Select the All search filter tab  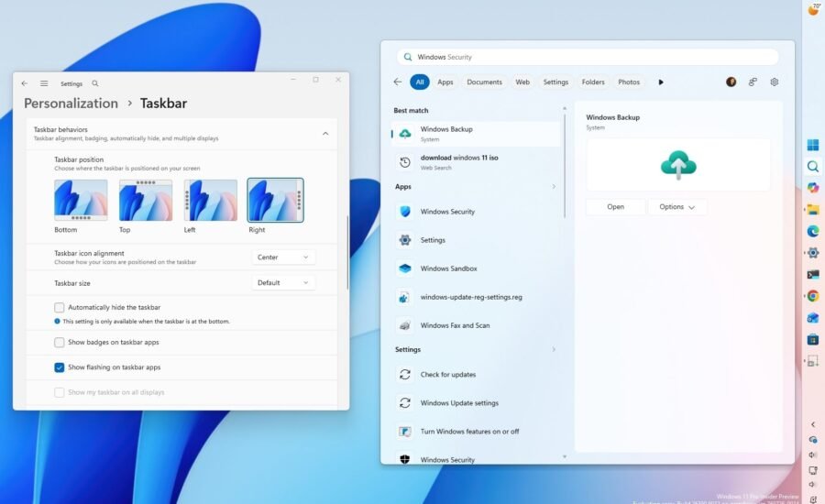click(420, 82)
